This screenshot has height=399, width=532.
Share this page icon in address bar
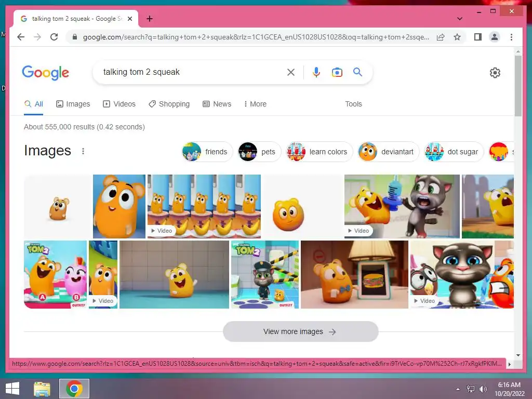pyautogui.click(x=441, y=37)
